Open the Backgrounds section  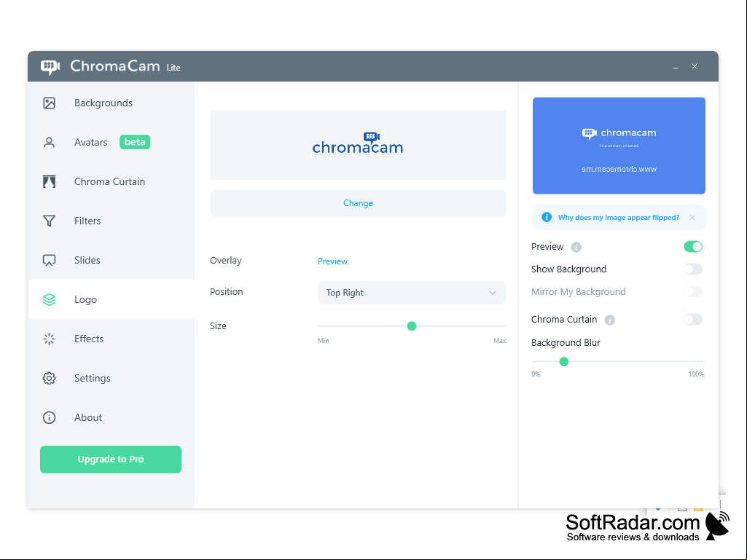(x=112, y=103)
